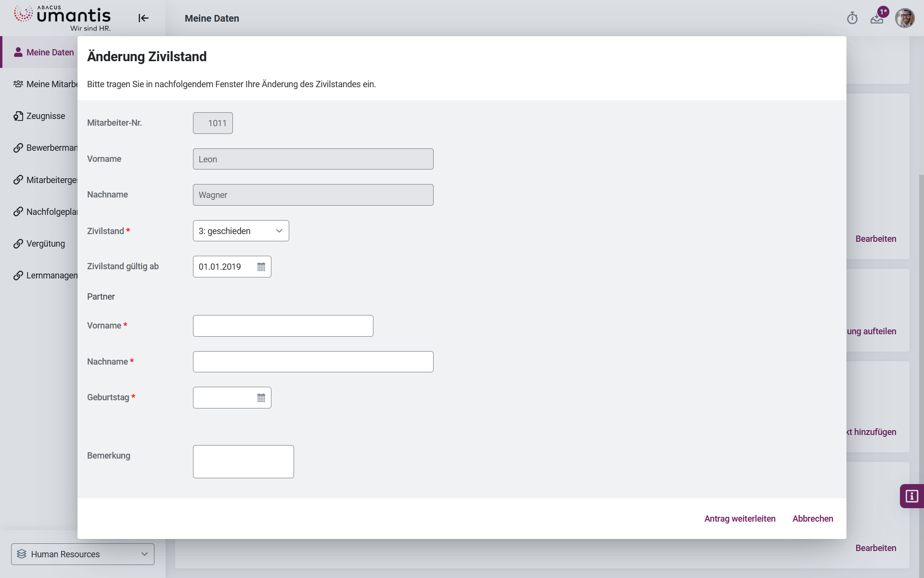Open the stopwatch time tracking icon

coord(852,18)
